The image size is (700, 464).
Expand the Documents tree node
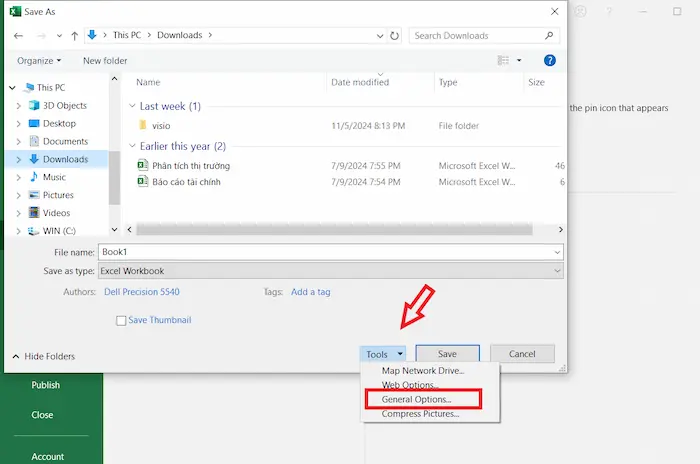click(x=18, y=142)
